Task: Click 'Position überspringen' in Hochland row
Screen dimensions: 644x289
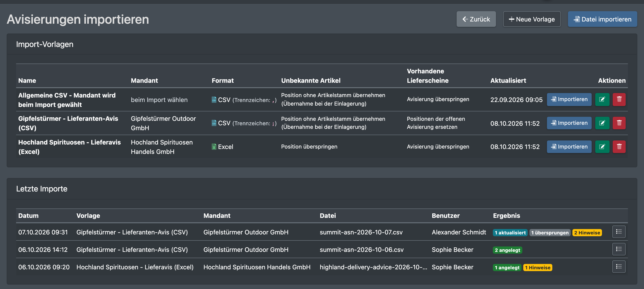Action: tap(309, 147)
